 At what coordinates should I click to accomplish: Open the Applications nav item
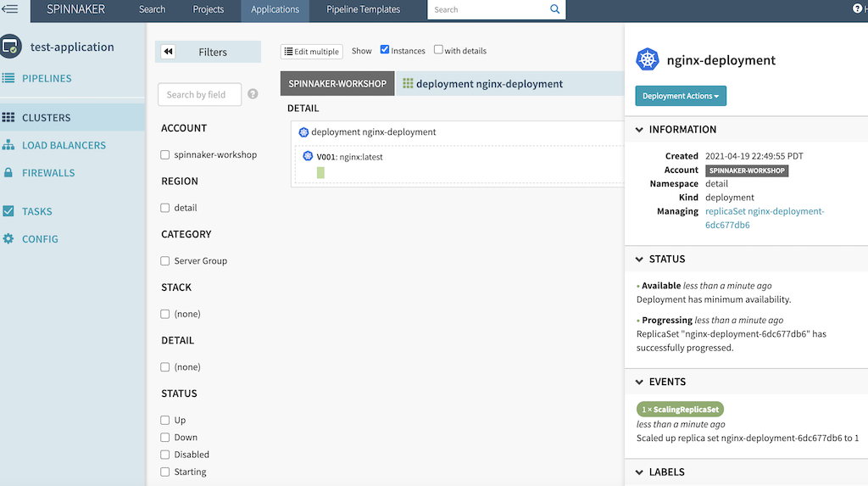pyautogui.click(x=275, y=9)
